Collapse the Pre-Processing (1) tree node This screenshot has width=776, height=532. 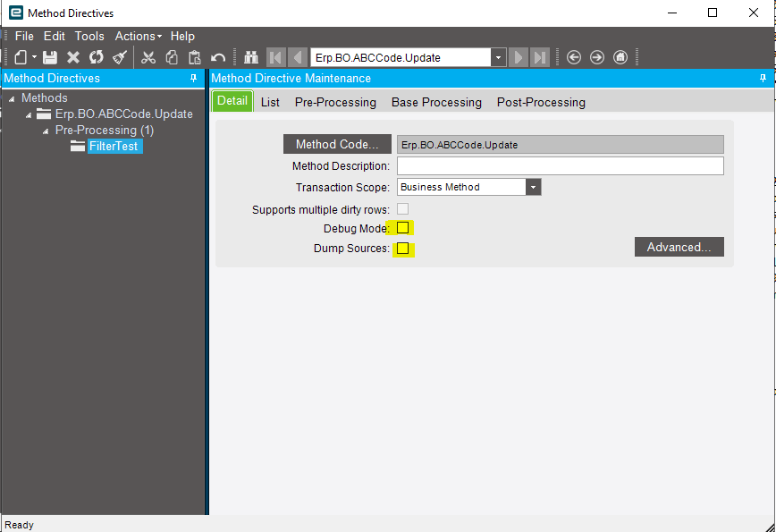[45, 131]
